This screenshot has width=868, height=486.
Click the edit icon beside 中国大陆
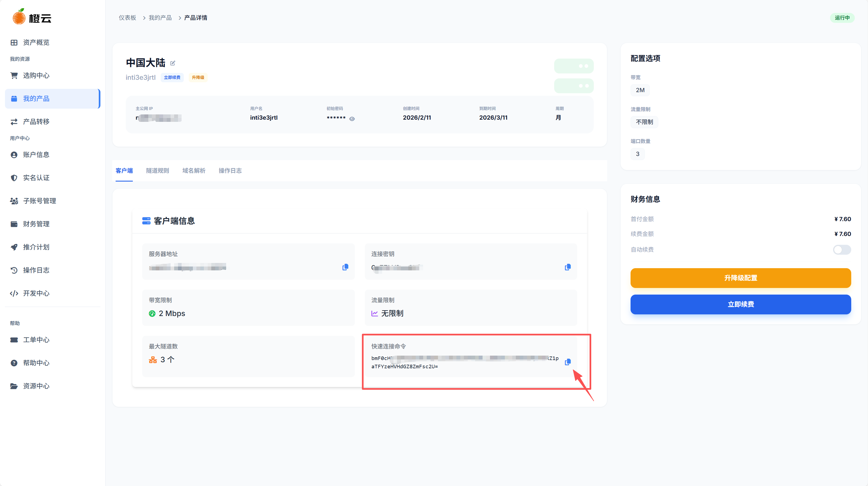point(172,63)
